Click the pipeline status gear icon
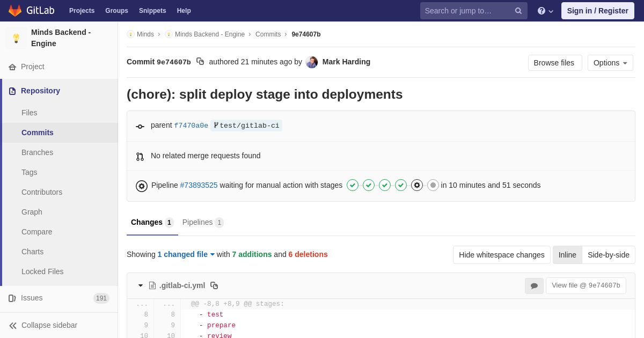The image size is (644, 338). (142, 186)
